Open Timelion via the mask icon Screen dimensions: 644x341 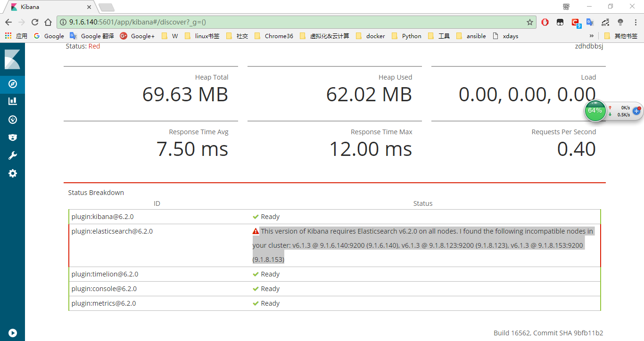pos(13,138)
